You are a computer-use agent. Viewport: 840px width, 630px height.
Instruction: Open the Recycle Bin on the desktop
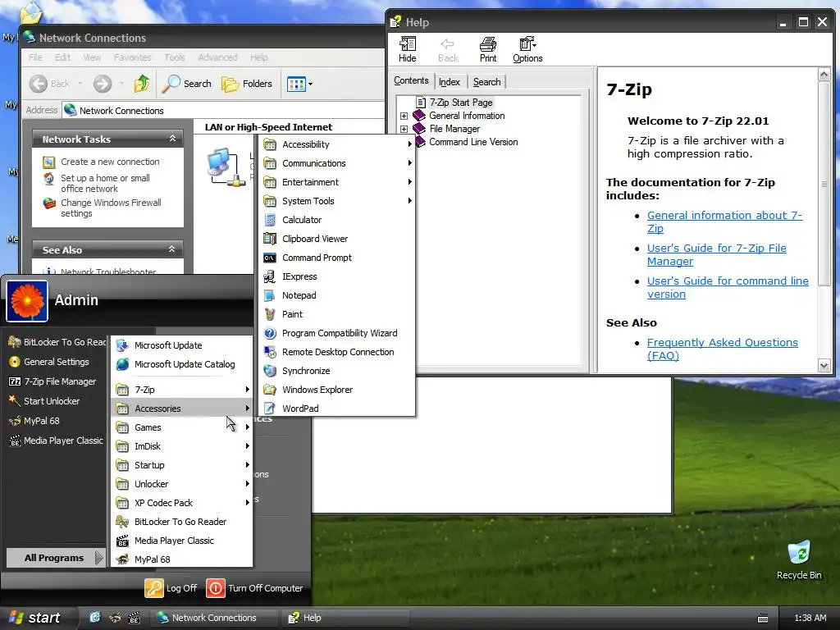pos(799,560)
